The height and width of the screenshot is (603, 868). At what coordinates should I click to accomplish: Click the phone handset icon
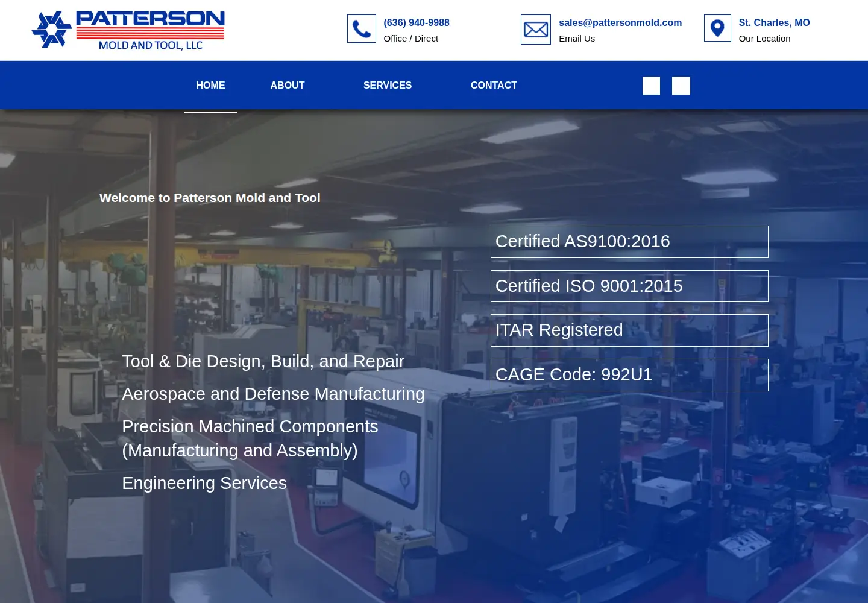[x=362, y=29]
